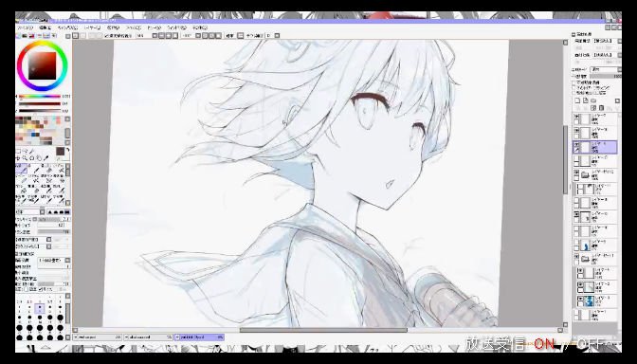This screenshot has height=364, width=637.
Task: Hide the highlighted active layer's eye icon
Action: tap(576, 144)
